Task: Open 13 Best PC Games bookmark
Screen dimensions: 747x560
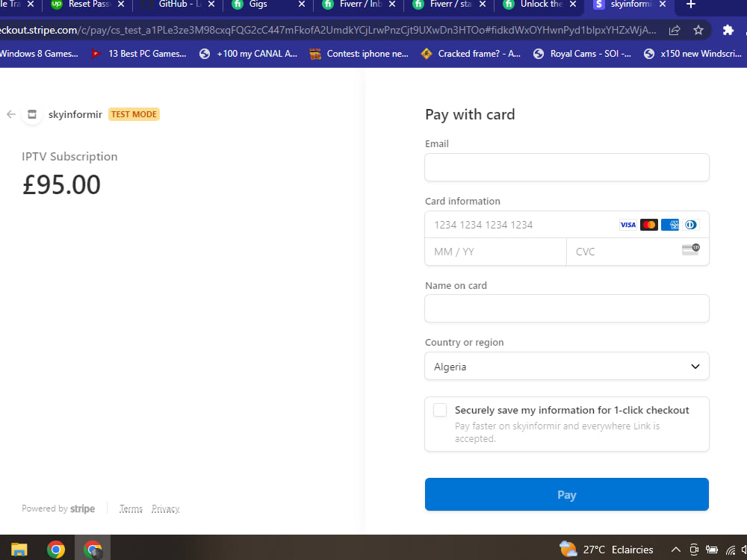Action: (139, 54)
